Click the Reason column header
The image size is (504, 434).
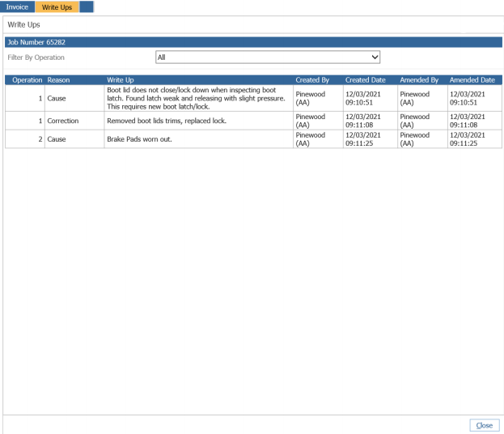click(58, 80)
